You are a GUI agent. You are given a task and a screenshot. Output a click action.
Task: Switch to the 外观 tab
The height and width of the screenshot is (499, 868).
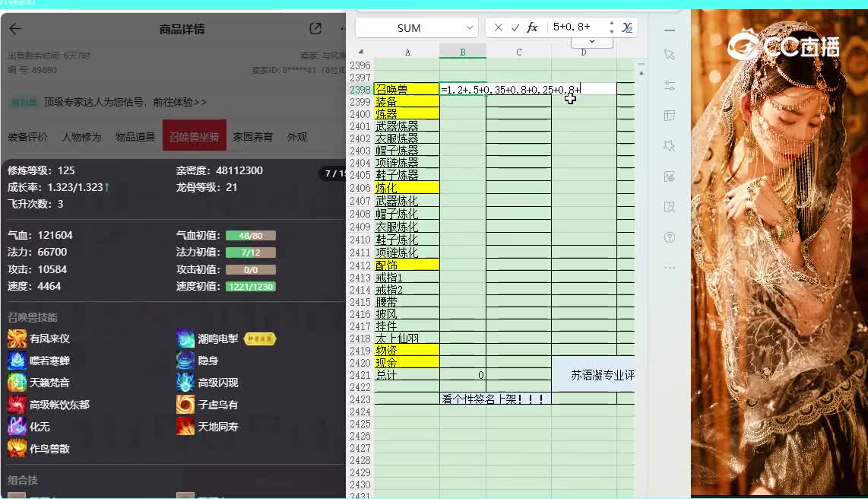(297, 137)
